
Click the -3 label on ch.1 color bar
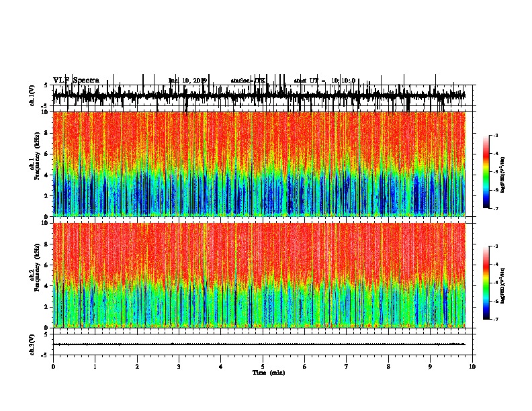(x=496, y=135)
